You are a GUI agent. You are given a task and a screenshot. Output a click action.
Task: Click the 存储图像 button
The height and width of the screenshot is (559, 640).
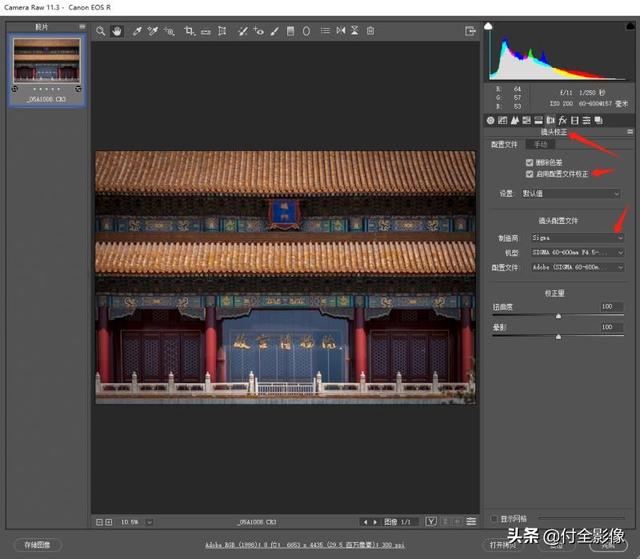pyautogui.click(x=36, y=545)
